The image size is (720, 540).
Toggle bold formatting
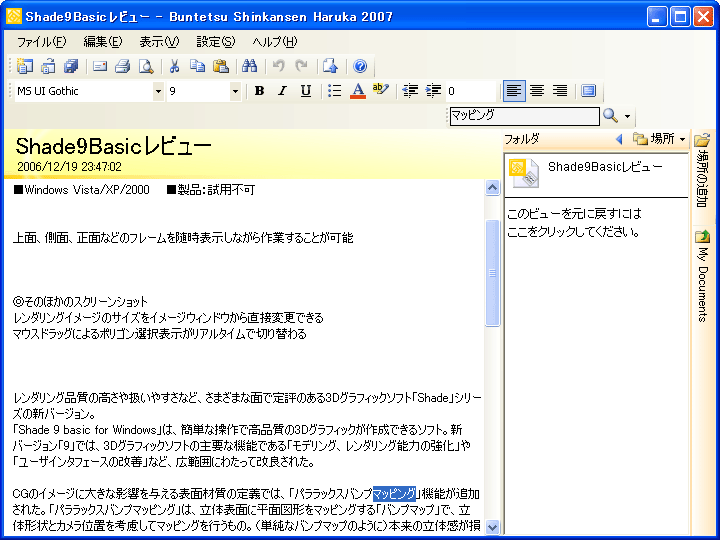click(259, 91)
